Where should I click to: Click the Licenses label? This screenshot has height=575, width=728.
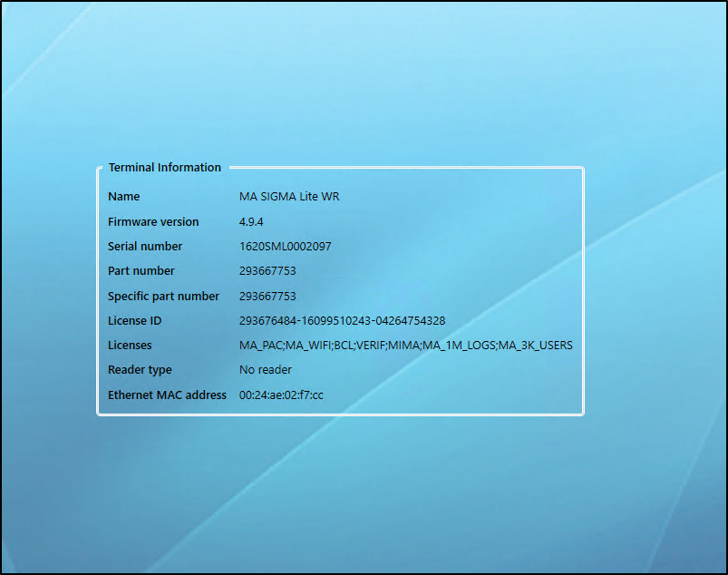pos(130,346)
